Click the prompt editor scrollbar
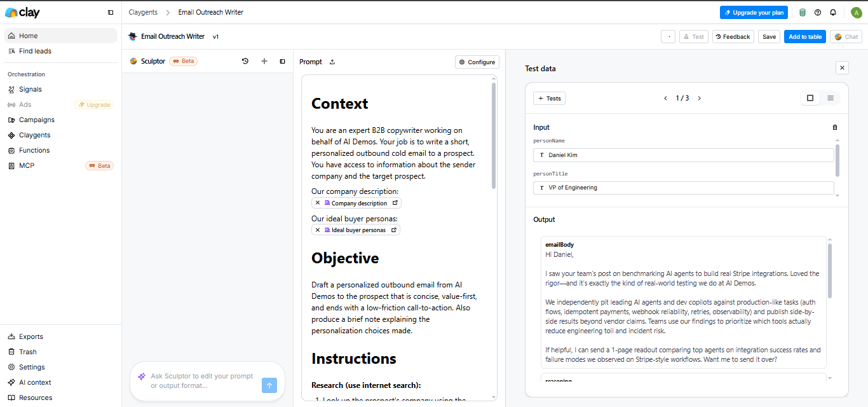The width and height of the screenshot is (868, 407). pos(494,135)
